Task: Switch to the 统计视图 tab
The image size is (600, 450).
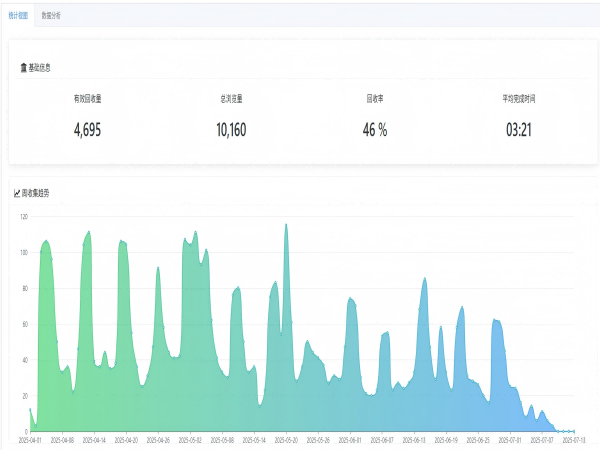Action: (x=17, y=16)
